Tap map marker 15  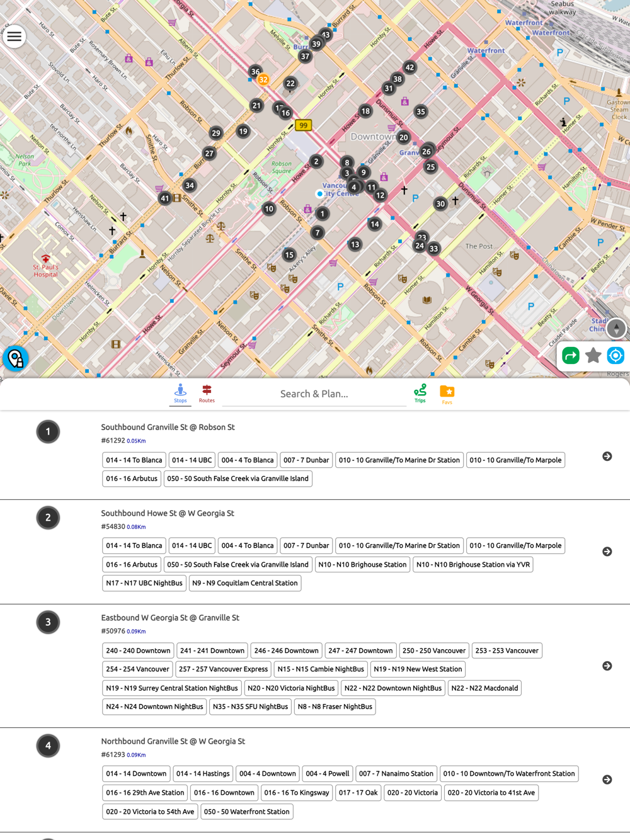click(289, 254)
